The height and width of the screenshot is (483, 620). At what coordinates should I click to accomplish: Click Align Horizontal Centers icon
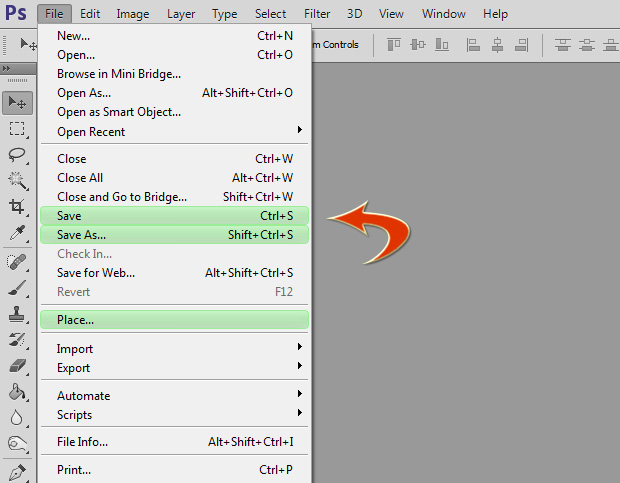pyautogui.click(x=497, y=45)
